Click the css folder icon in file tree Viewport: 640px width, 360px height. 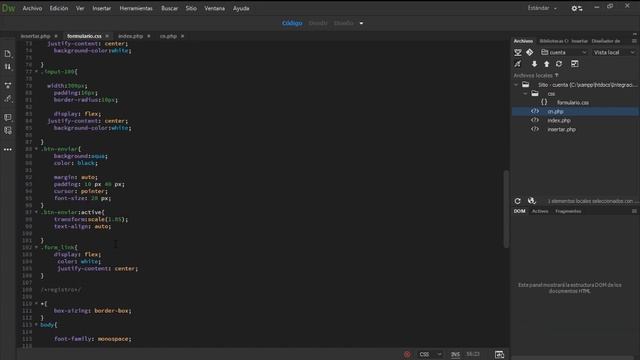tap(535, 93)
